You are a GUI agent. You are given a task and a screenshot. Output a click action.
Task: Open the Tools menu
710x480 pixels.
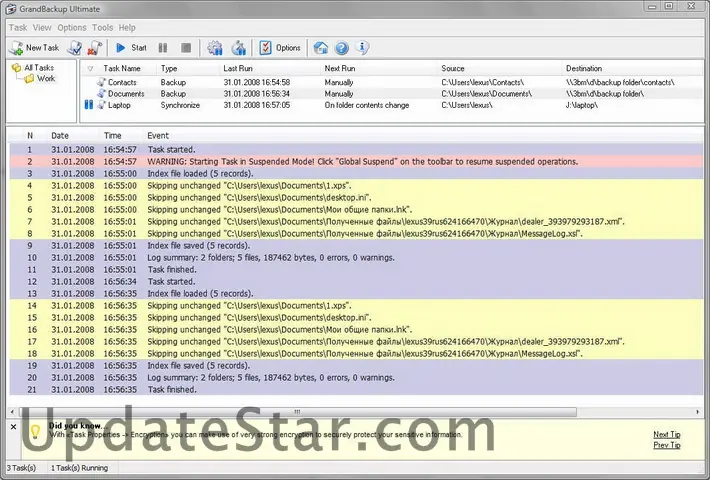(x=103, y=28)
